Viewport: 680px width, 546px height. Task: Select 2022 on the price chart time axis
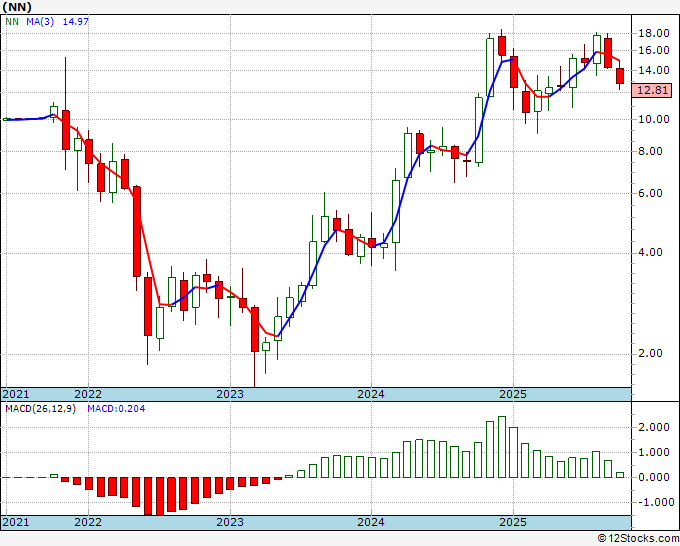[88, 394]
